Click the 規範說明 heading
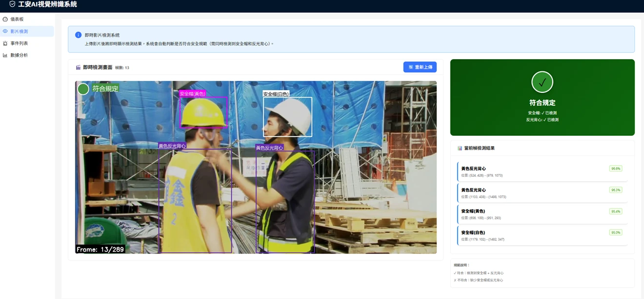 click(462, 265)
